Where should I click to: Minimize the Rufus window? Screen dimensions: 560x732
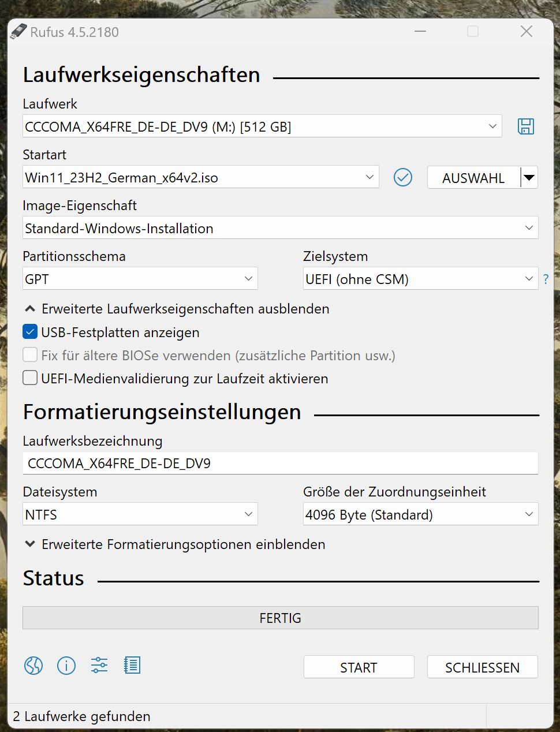click(x=420, y=31)
